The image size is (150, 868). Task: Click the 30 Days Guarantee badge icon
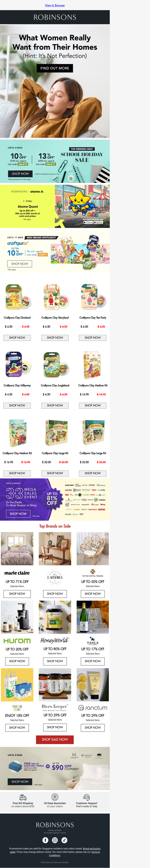pyautogui.click(x=55, y=797)
